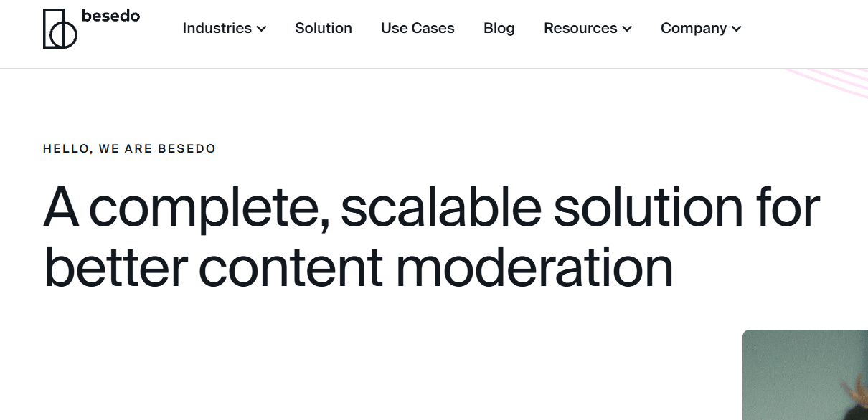
Task: Click the word "scalable" in the headline
Action: click(440, 207)
